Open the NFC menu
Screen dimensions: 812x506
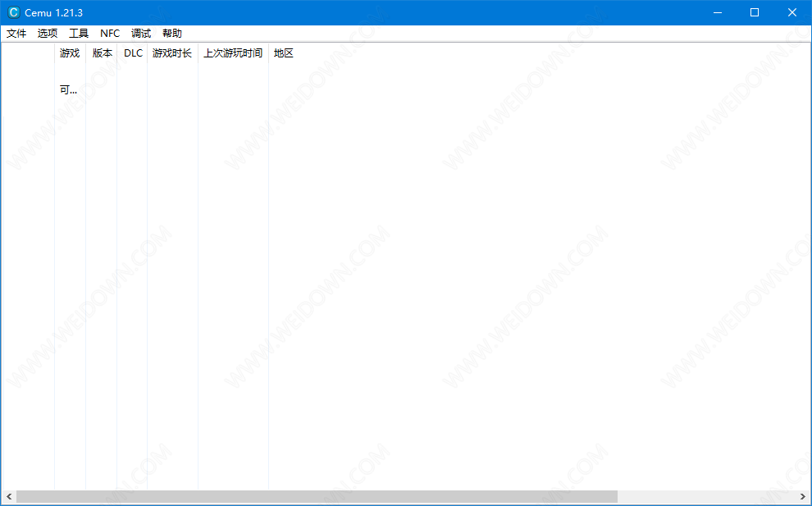(x=110, y=34)
